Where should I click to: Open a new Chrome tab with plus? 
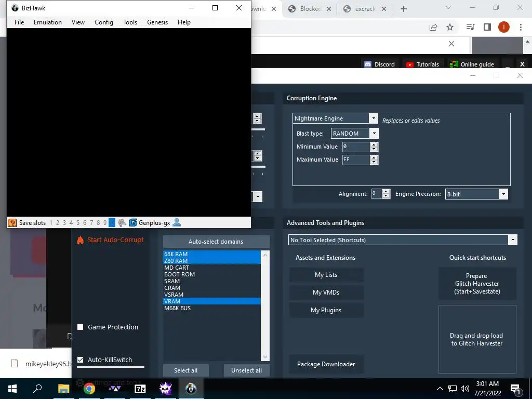point(403,9)
